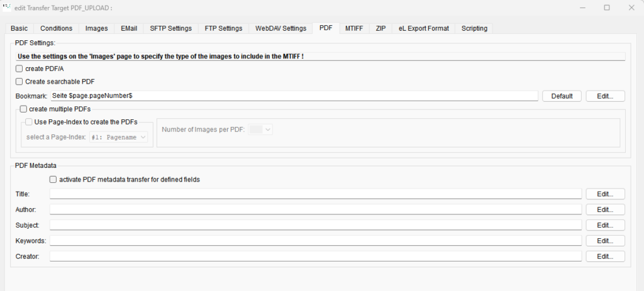The image size is (644, 291).
Task: Enable Use Page-Index to create PDFs
Action: [28, 122]
